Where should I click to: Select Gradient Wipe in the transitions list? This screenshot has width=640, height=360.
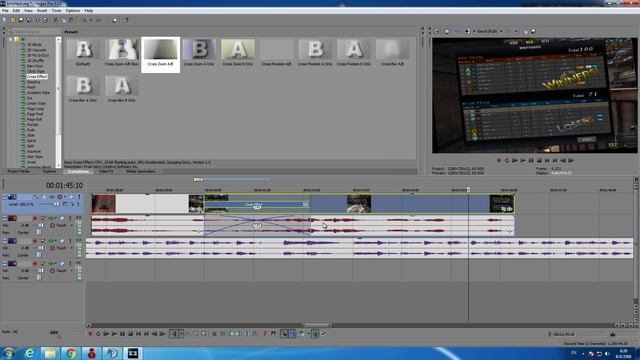coord(38,93)
